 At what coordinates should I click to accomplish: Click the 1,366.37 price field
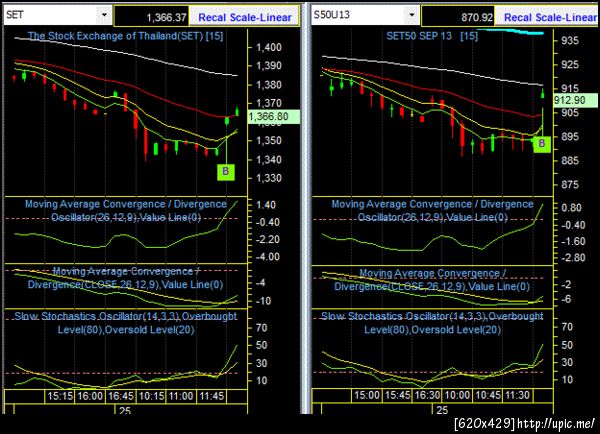click(152, 17)
